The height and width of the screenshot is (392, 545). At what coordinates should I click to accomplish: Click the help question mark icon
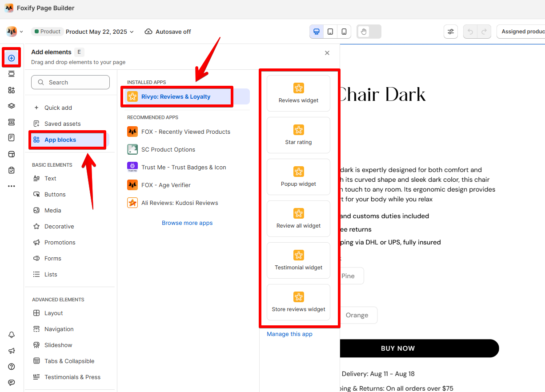(x=12, y=367)
